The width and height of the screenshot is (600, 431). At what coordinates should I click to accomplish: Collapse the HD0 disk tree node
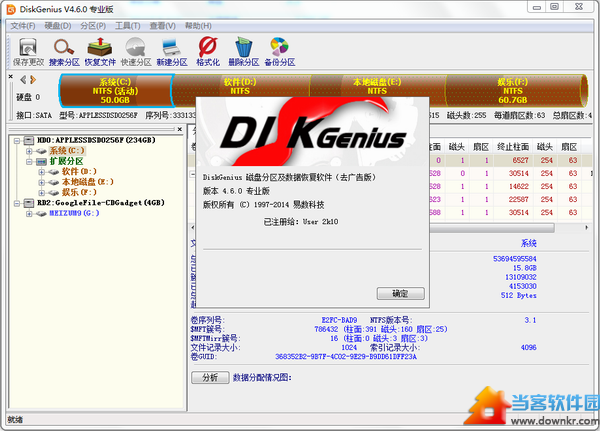17,141
